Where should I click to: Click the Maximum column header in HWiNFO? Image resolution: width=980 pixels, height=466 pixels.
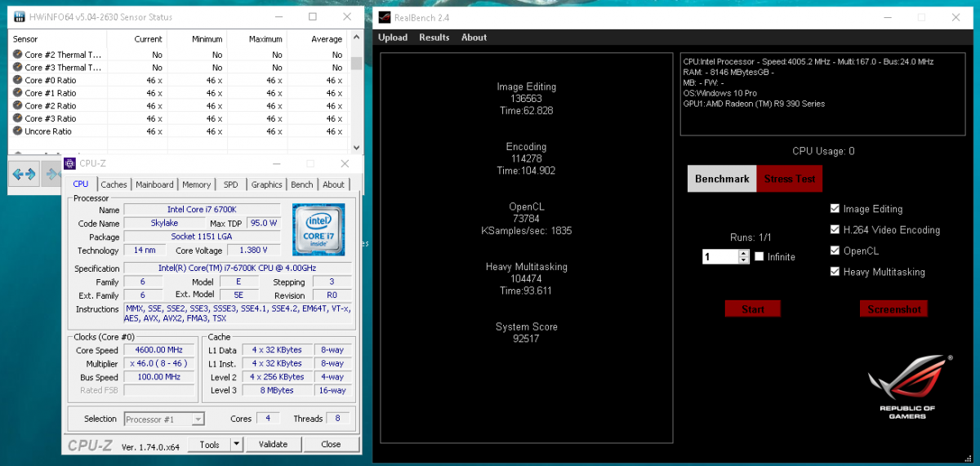(x=256, y=38)
